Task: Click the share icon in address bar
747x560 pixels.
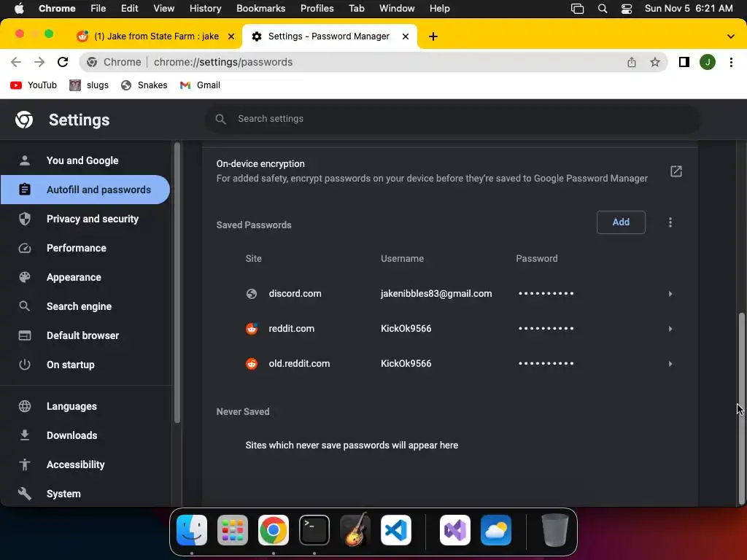Action: tap(632, 62)
